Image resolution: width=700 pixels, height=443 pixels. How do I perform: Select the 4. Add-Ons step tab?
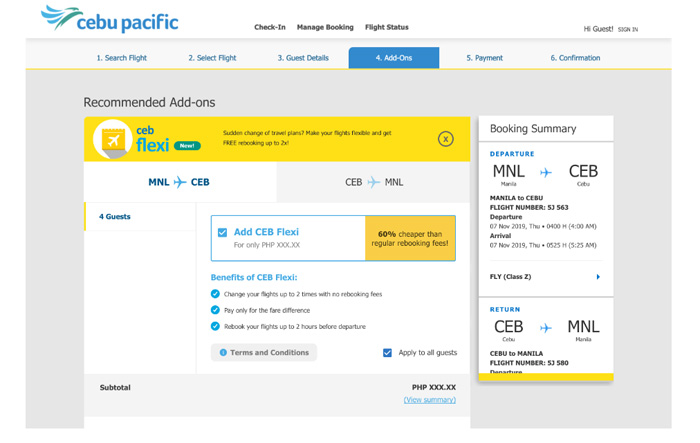(x=394, y=58)
